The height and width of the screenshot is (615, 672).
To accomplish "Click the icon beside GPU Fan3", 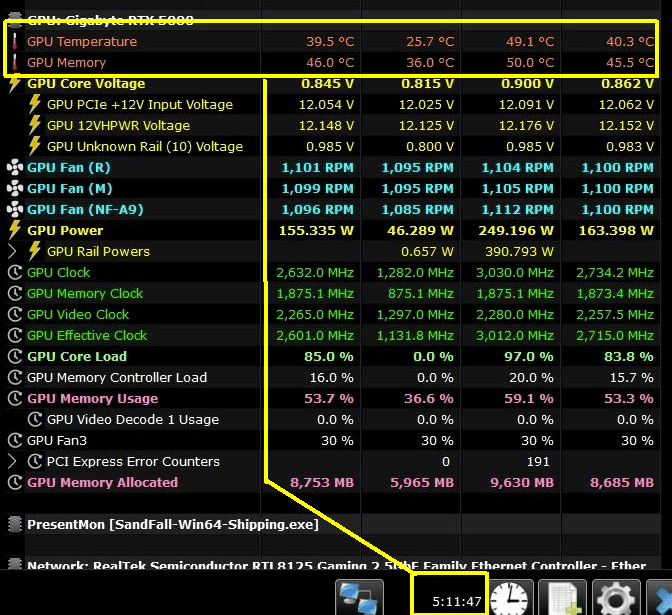I will (15, 441).
